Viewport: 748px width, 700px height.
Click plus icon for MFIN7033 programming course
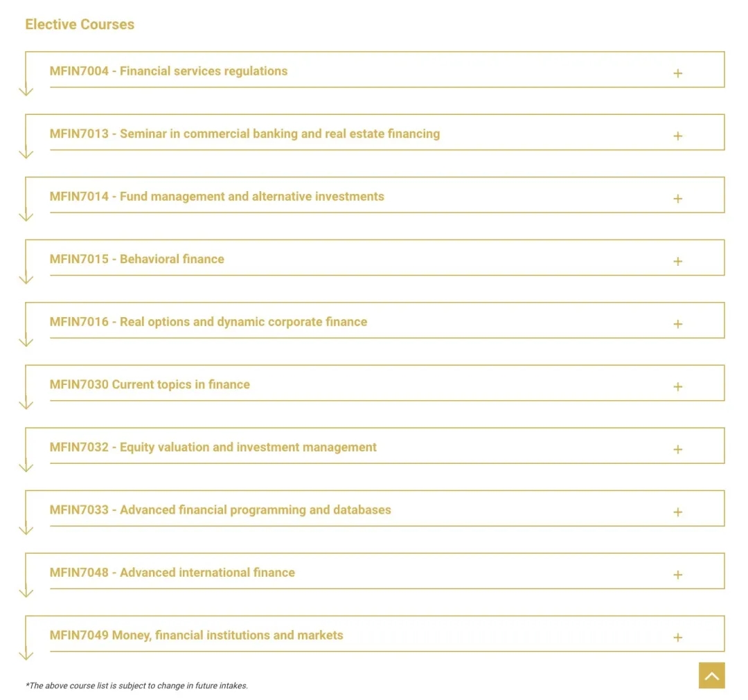(x=677, y=512)
